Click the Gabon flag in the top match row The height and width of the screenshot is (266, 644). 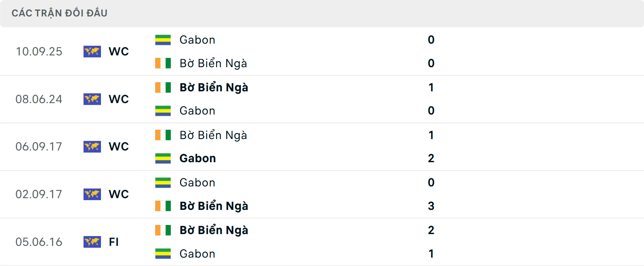(163, 40)
